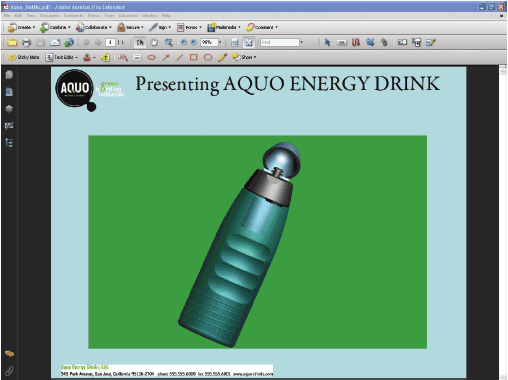Open the Help menu
This screenshot has height=380, width=508.
[166, 16]
